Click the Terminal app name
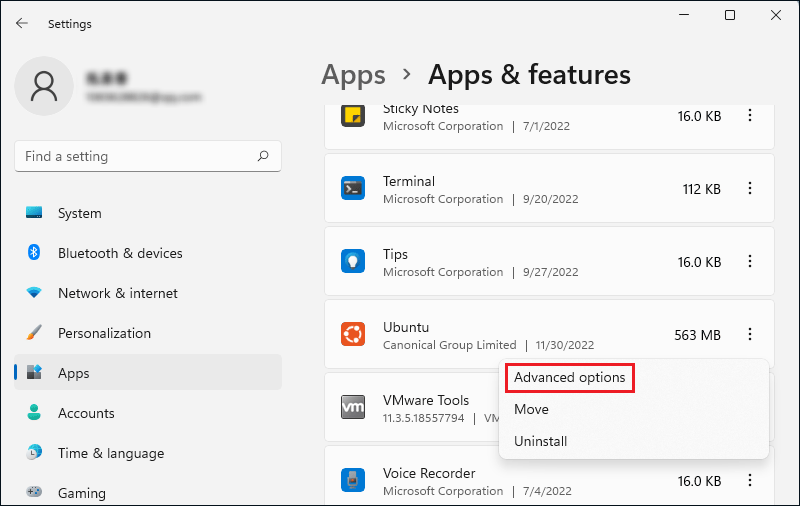The height and width of the screenshot is (506, 800). pos(409,181)
